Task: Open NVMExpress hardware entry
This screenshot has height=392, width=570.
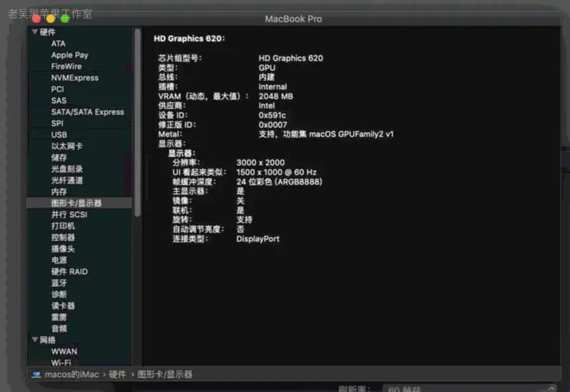Action: coord(75,78)
